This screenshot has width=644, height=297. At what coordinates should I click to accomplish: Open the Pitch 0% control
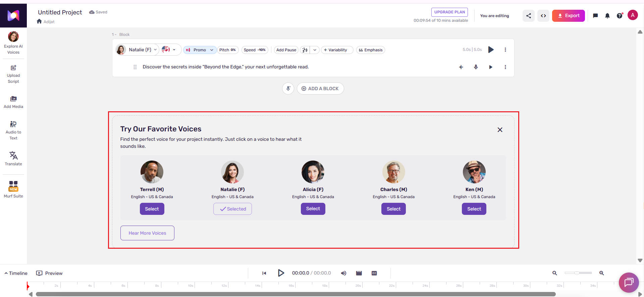point(227,50)
